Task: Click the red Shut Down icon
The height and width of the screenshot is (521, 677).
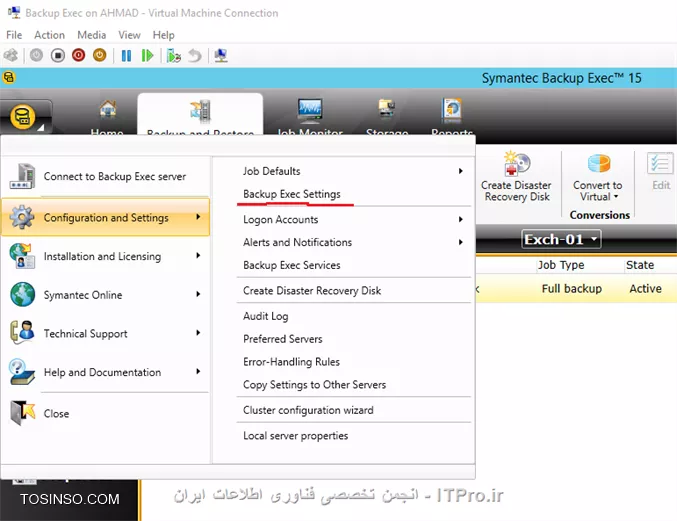Action: point(79,55)
